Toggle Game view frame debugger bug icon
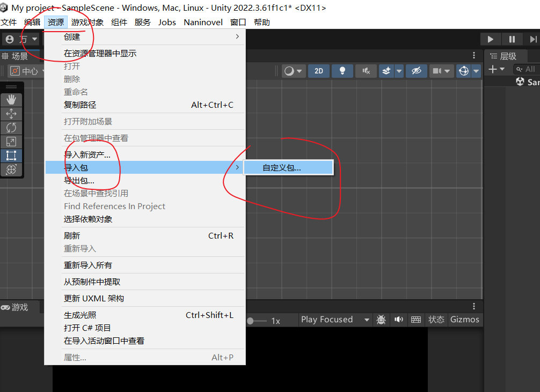The height and width of the screenshot is (392, 540). point(381,320)
